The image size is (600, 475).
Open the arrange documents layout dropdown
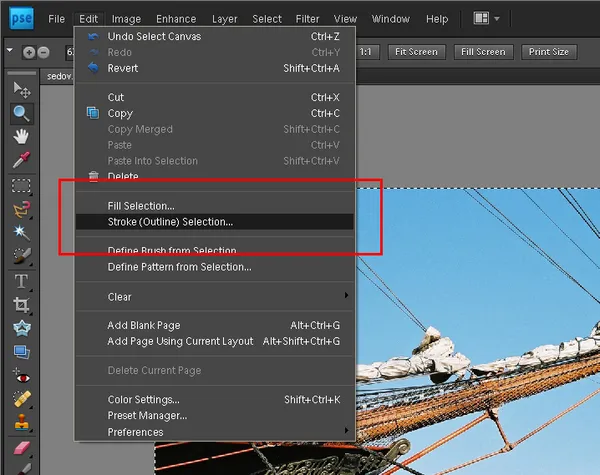(487, 18)
